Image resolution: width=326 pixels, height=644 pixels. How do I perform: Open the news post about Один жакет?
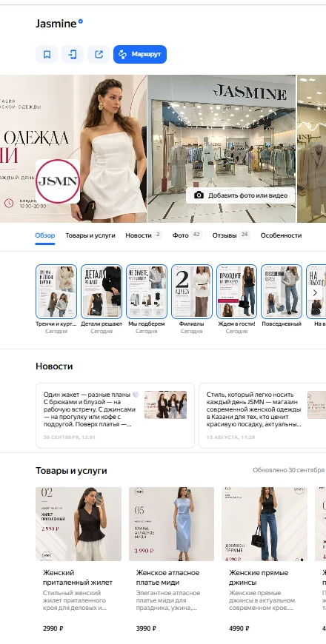115,416
